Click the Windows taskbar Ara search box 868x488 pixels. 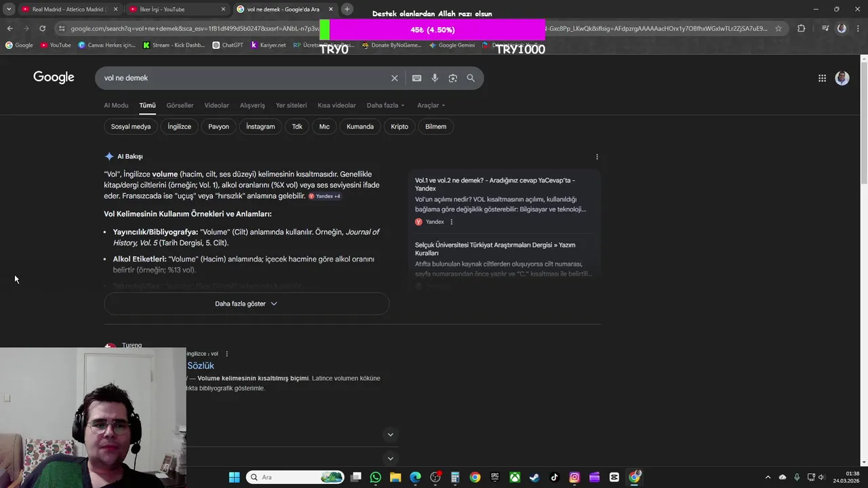click(296, 477)
